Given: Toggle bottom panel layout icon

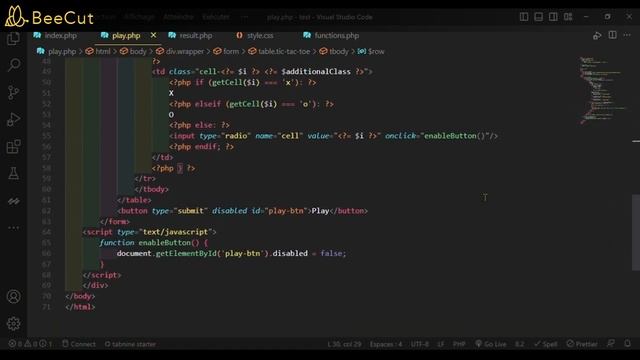Looking at the screenshot, I should coord(538,17).
